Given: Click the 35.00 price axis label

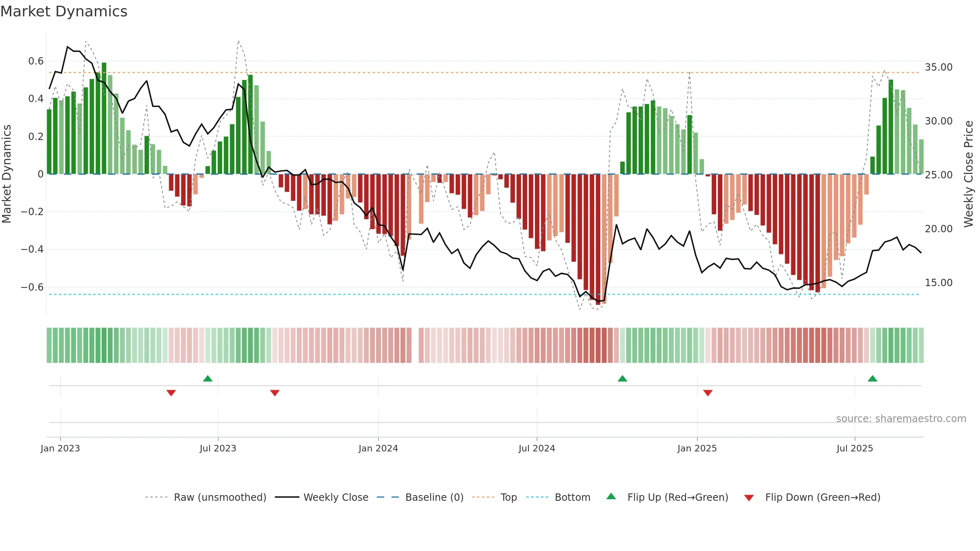Looking at the screenshot, I should (x=939, y=67).
